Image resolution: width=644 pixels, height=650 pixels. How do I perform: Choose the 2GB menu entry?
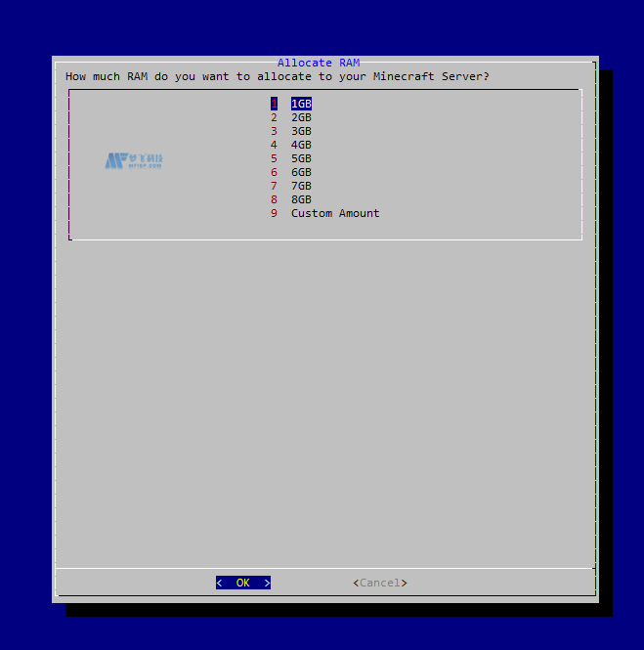(301, 117)
